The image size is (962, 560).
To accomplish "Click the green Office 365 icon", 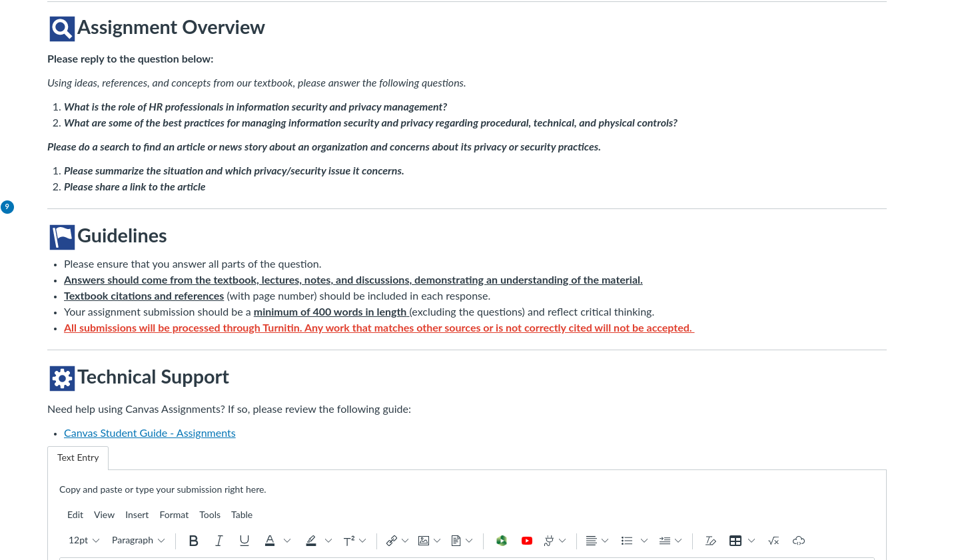I will click(502, 541).
